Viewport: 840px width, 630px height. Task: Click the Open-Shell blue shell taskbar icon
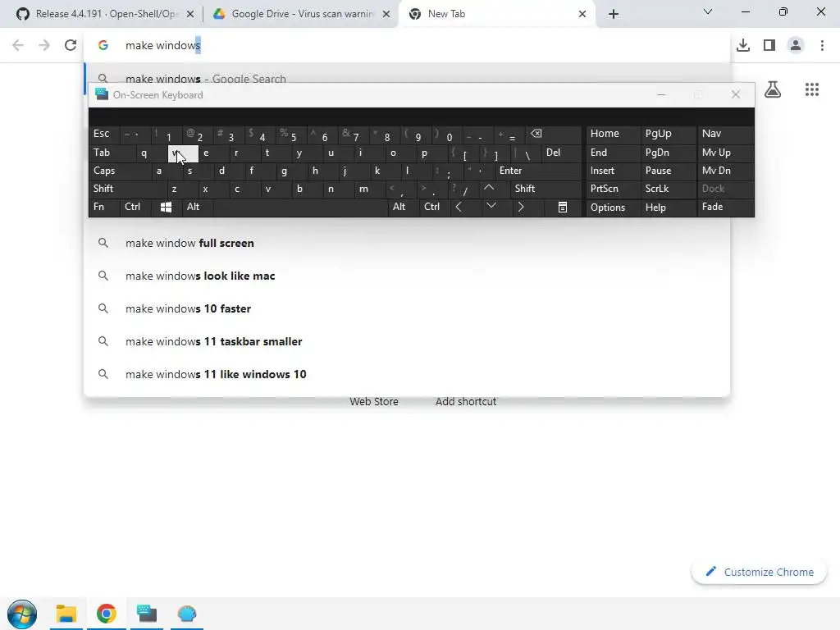tap(187, 614)
